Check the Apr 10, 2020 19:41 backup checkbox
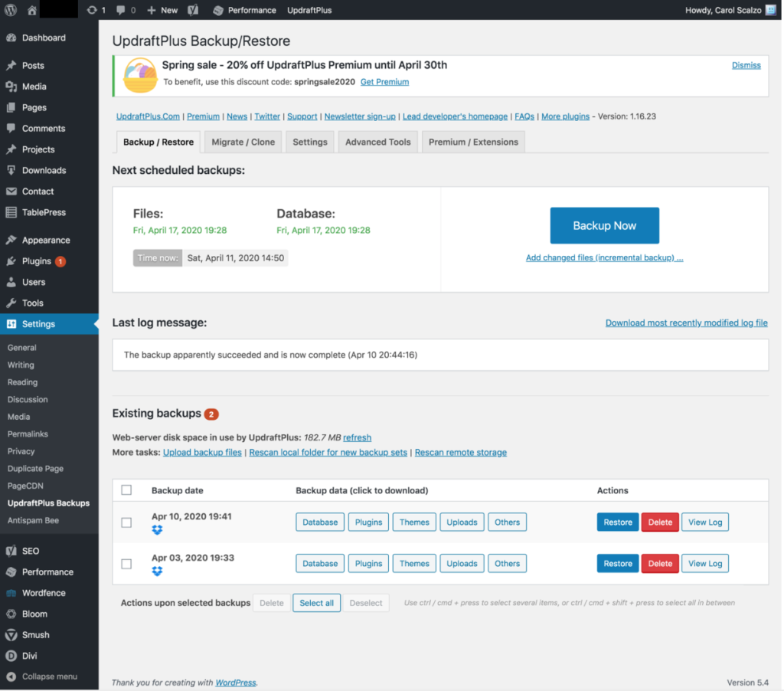784x691 pixels. pos(126,522)
